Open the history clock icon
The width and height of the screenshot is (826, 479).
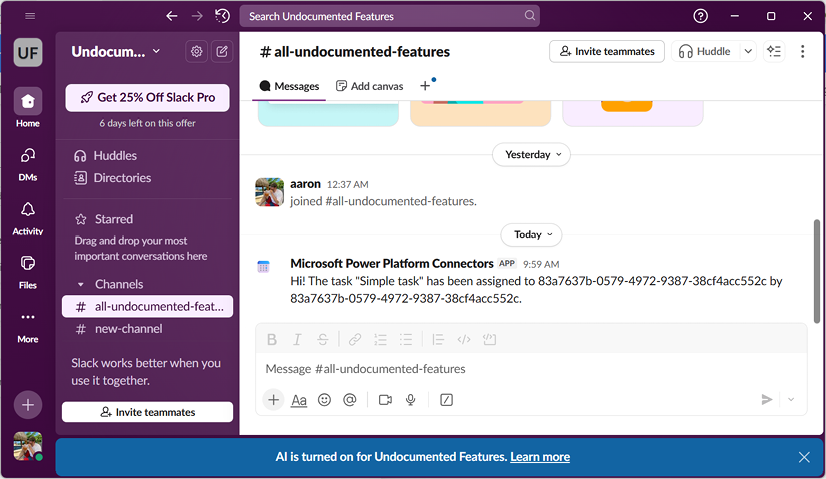click(x=222, y=16)
